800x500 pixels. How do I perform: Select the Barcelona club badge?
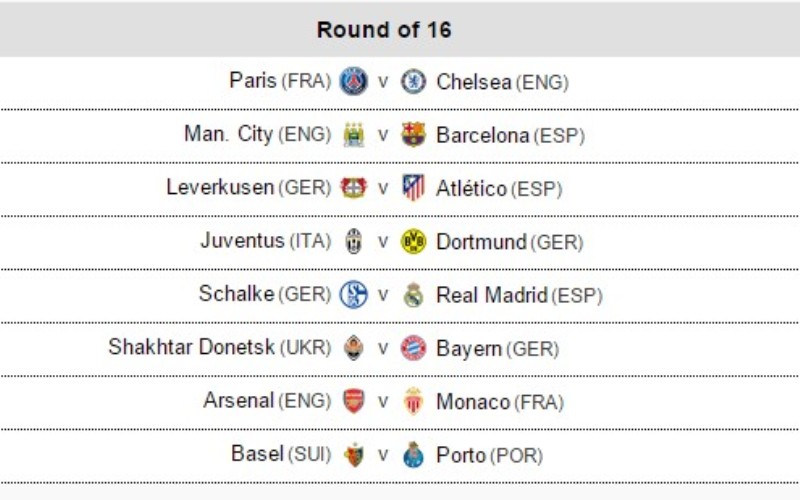click(413, 134)
